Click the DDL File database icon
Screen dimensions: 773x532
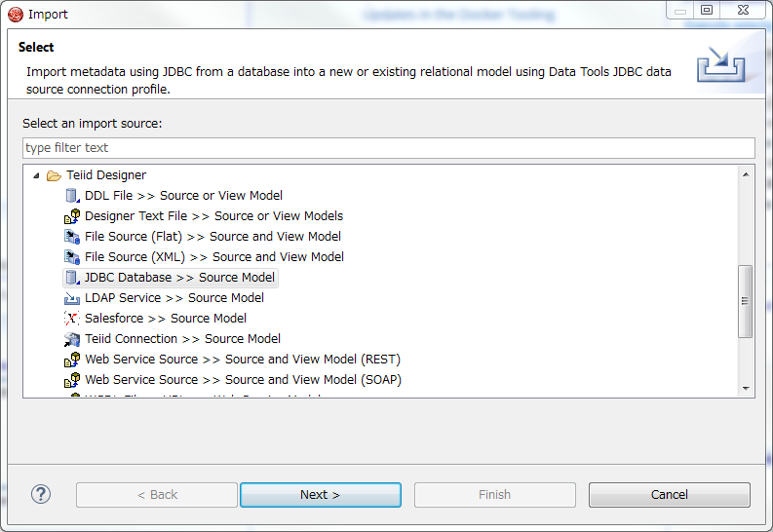72,196
